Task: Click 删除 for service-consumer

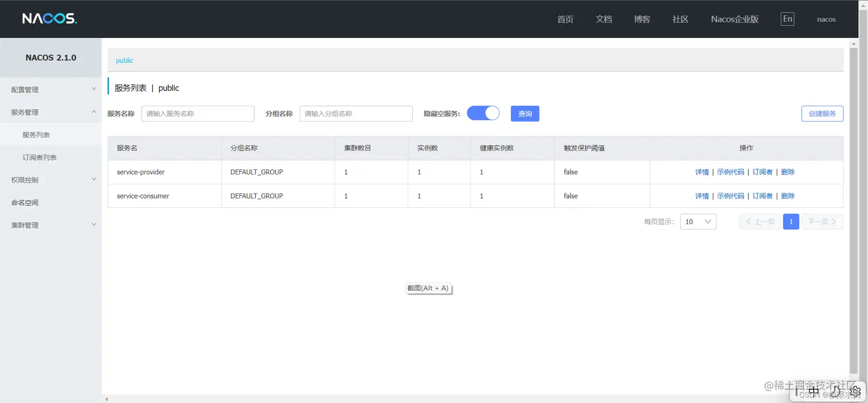Action: pos(788,196)
